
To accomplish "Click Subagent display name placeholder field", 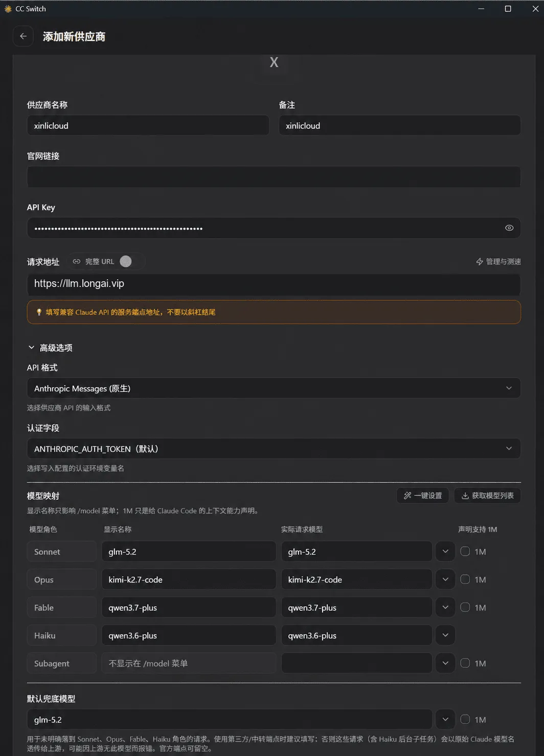I will [189, 663].
